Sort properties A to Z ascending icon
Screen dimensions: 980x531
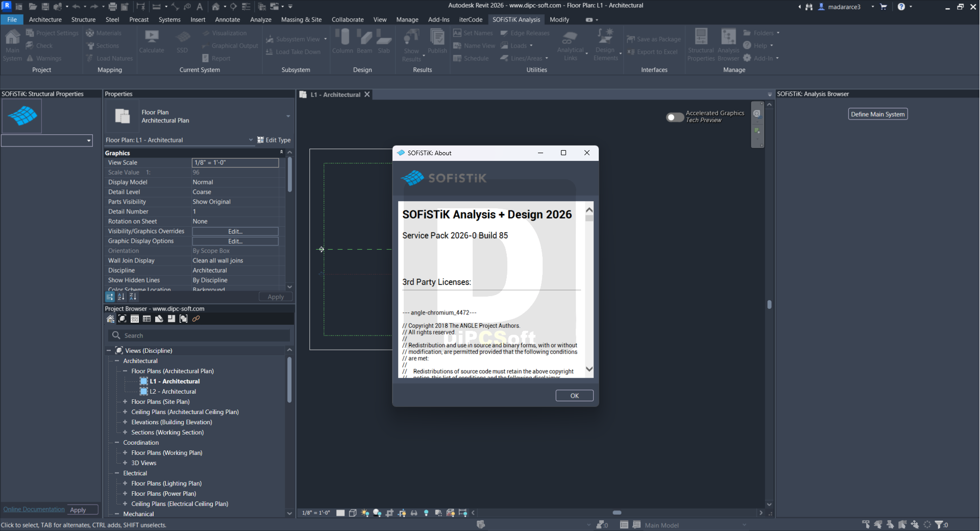[121, 297]
